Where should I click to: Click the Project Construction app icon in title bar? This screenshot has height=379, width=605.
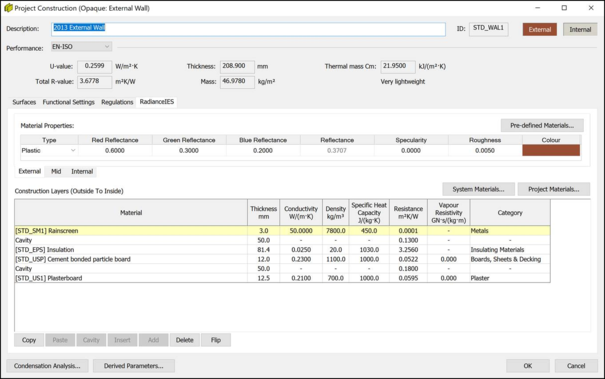coord(8,8)
